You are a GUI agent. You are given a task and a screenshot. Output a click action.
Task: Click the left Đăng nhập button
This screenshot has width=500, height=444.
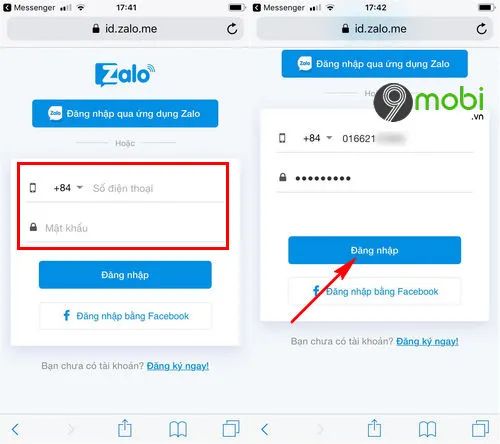click(125, 275)
